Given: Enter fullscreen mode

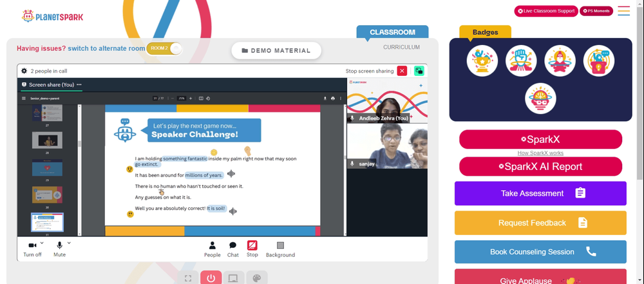Looking at the screenshot, I should pos(189,278).
